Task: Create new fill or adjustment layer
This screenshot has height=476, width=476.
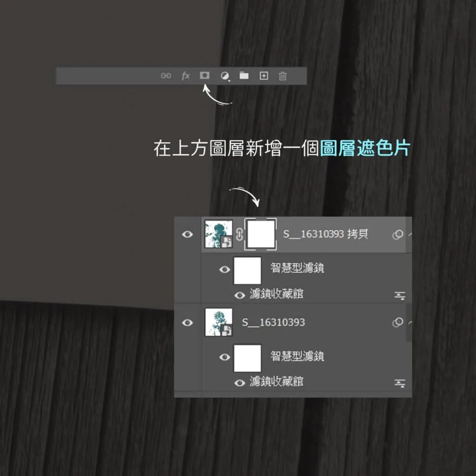Action: [225, 76]
